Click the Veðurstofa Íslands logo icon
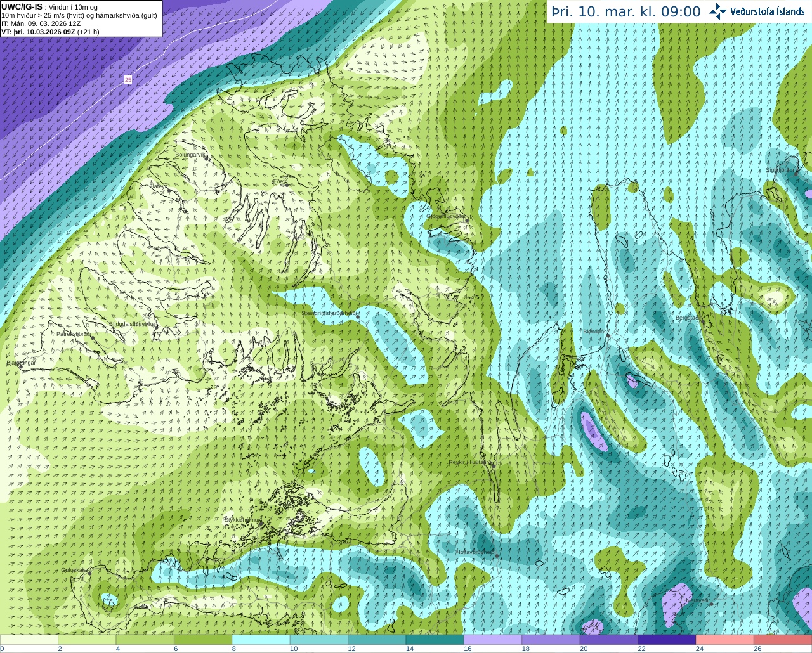The width and height of the screenshot is (812, 653). 718,11
